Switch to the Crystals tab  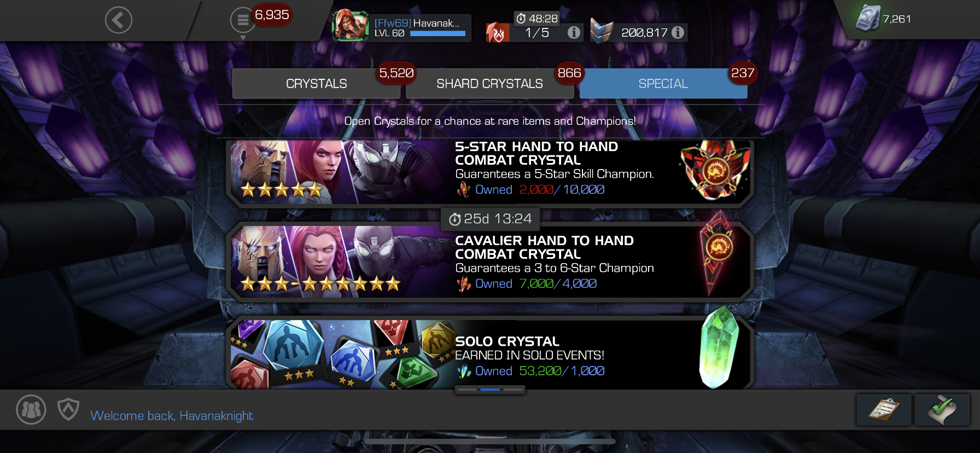tap(317, 84)
